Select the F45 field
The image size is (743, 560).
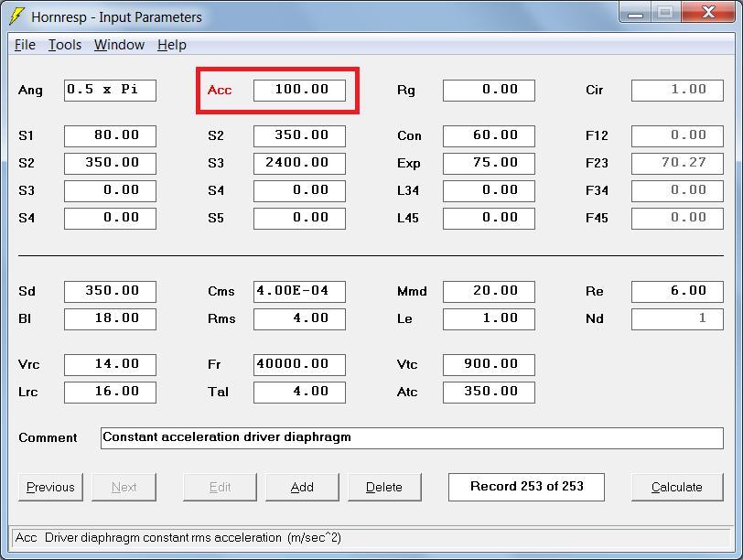(x=678, y=219)
